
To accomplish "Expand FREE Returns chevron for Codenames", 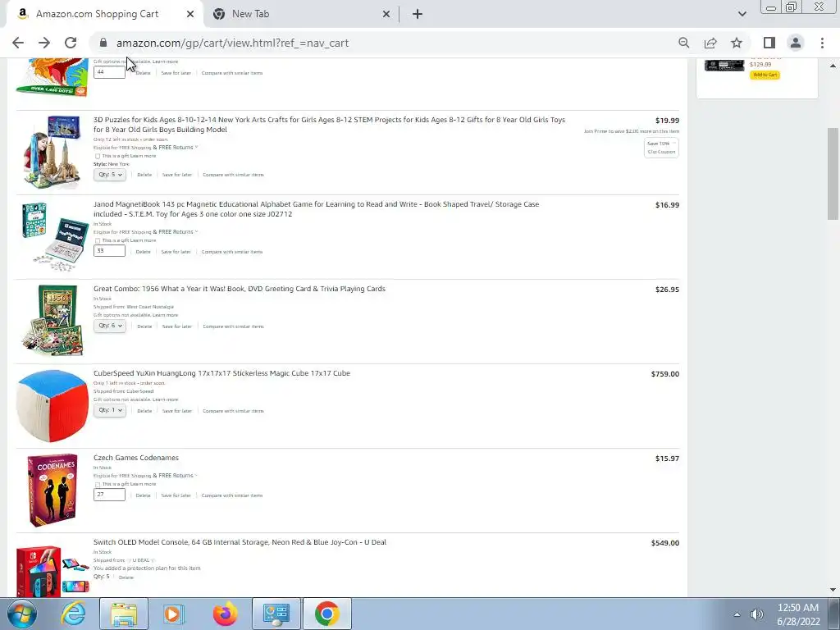I will 196,476.
